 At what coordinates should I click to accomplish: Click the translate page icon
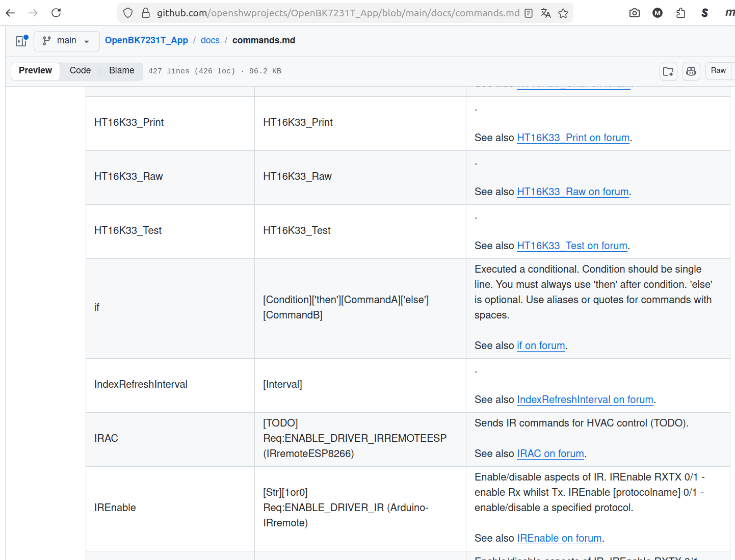(546, 13)
